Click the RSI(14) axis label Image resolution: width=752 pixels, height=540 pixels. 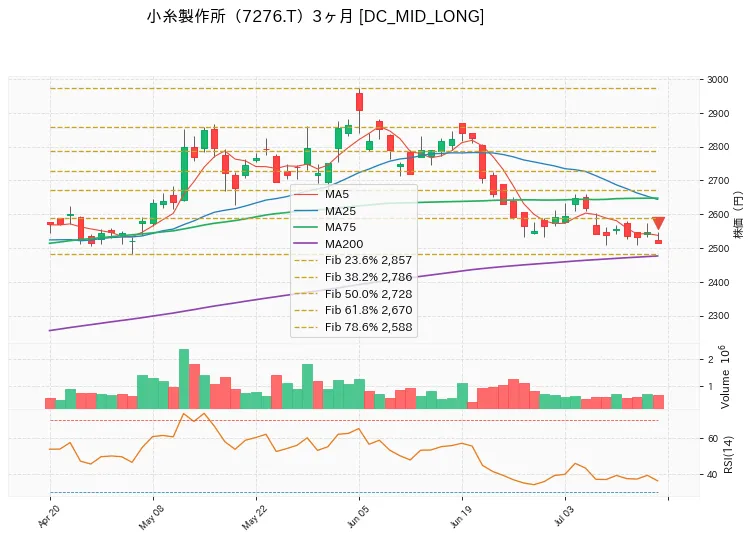click(x=728, y=454)
